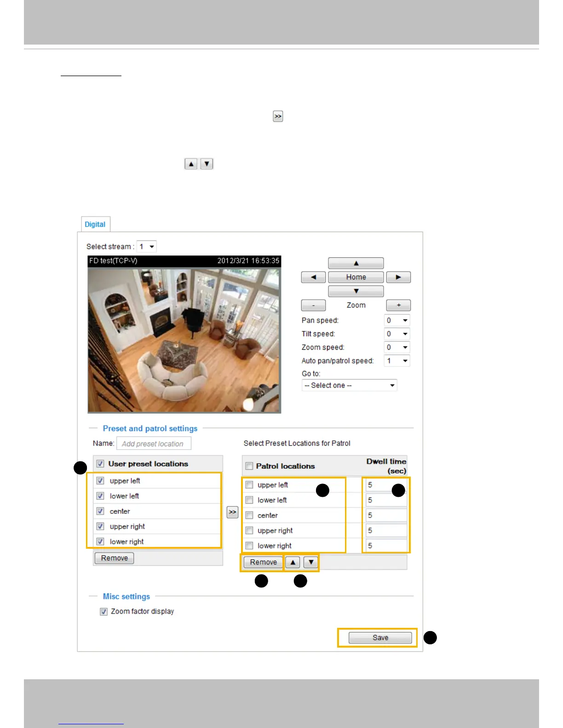Tilt camera down with the down arrow button
The height and width of the screenshot is (728, 563).
click(356, 291)
